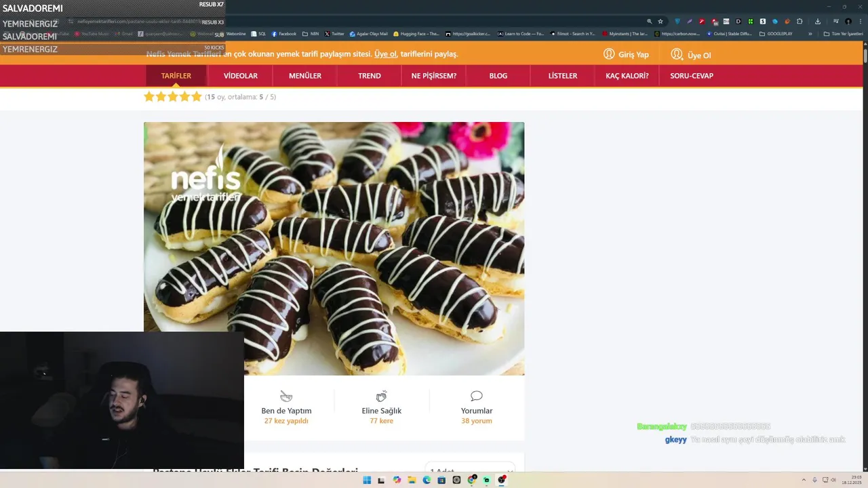The height and width of the screenshot is (488, 868).
Task: Click the 77 kere count
Action: 382,421
